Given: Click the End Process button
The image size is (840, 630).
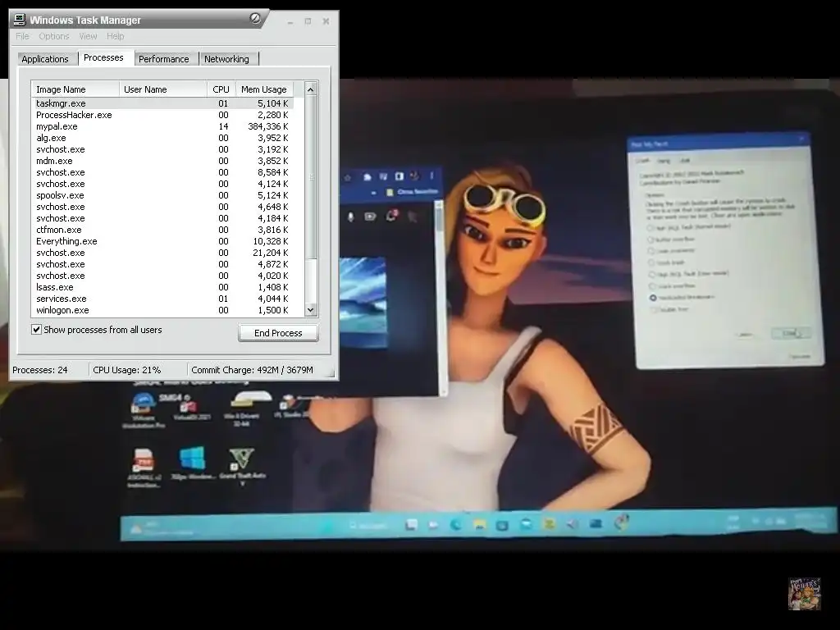Looking at the screenshot, I should point(278,333).
